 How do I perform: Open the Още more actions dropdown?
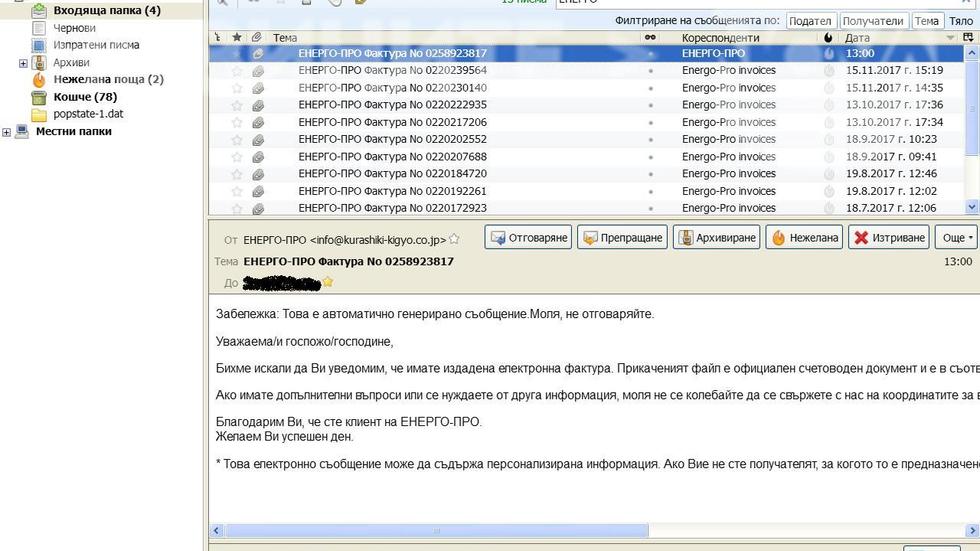[x=957, y=237]
